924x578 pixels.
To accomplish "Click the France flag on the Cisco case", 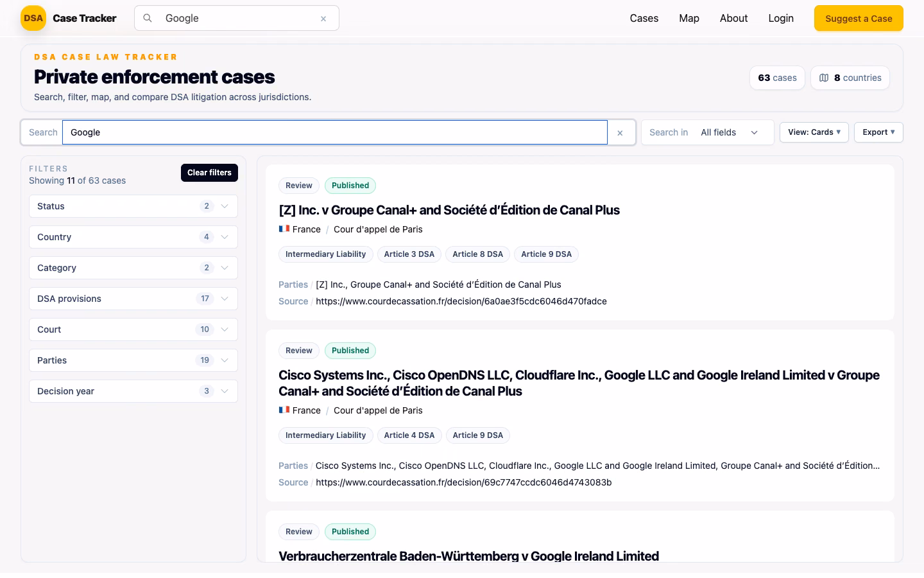I will coord(284,410).
